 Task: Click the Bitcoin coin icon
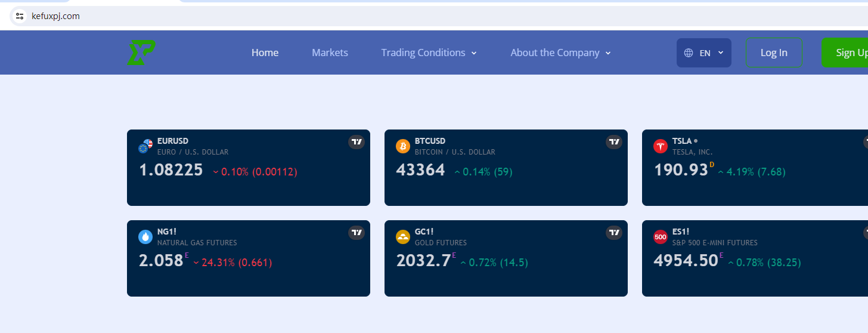tap(403, 146)
